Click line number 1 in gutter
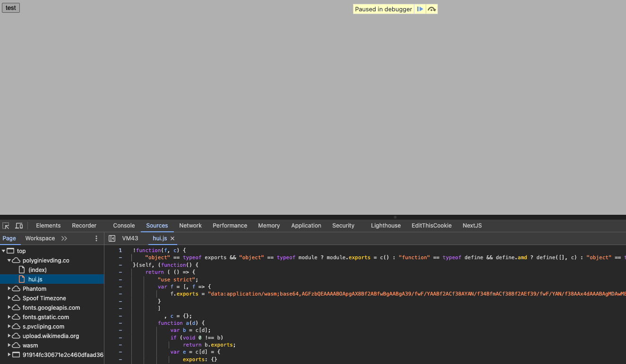The image size is (626, 364). pyautogui.click(x=120, y=251)
